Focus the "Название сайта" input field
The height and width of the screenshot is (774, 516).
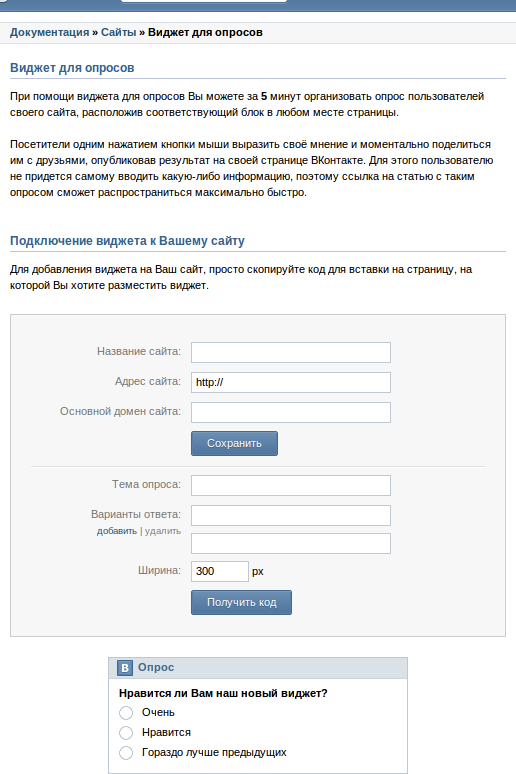(291, 352)
